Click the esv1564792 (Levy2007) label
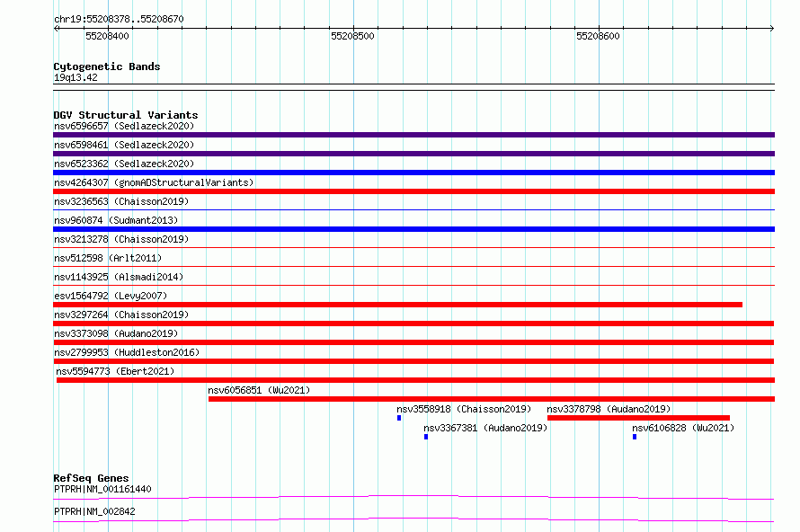 tap(111, 296)
